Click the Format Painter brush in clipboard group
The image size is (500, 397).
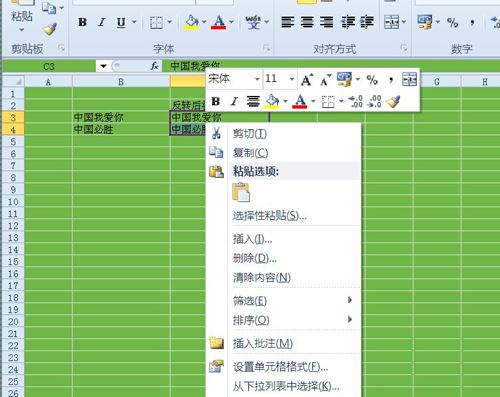point(50,29)
